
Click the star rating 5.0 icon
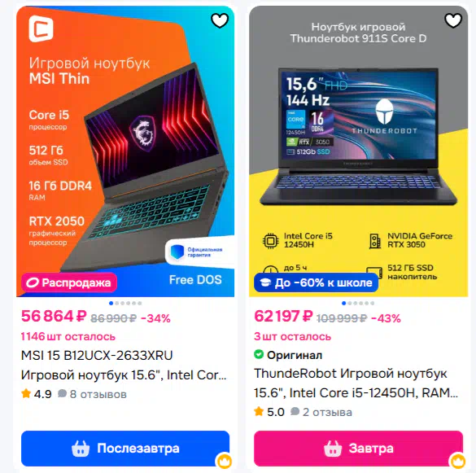259,412
